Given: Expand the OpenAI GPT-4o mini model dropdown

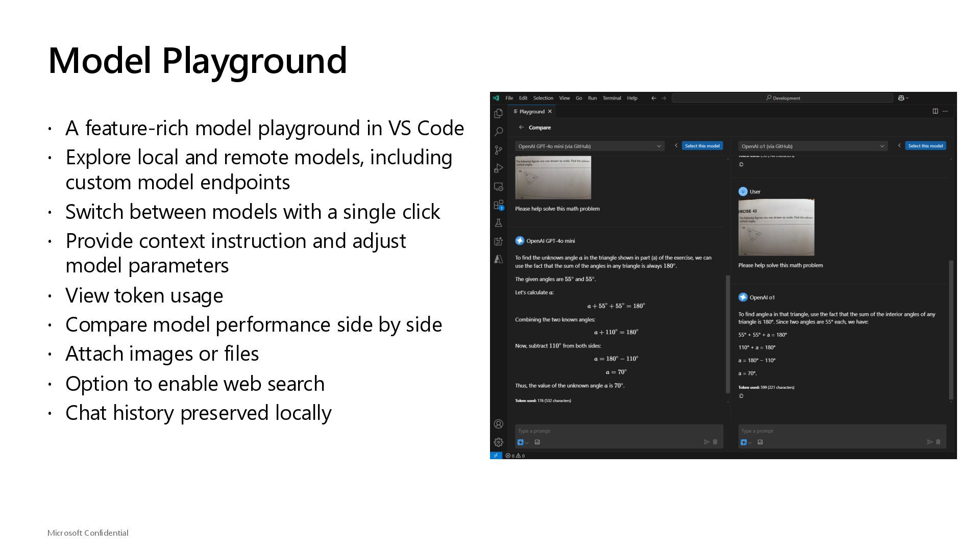Looking at the screenshot, I should click(x=590, y=146).
